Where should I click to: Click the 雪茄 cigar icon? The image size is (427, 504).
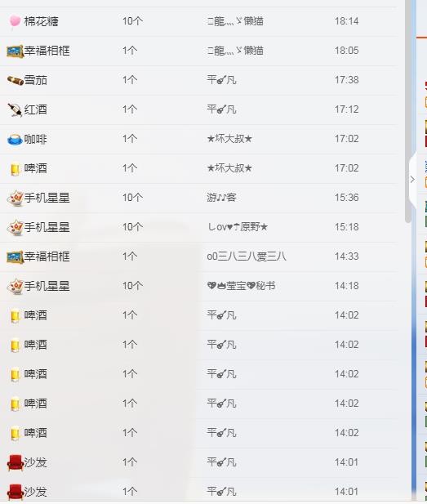[15, 80]
